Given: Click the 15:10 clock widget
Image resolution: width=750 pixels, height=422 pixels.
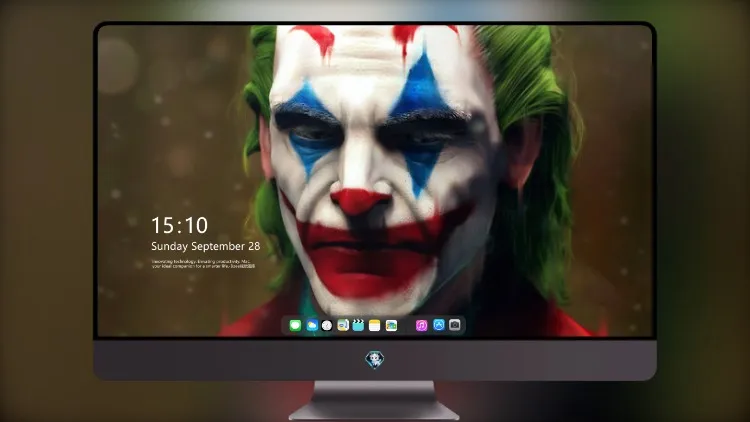Looking at the screenshot, I should pyautogui.click(x=179, y=225).
